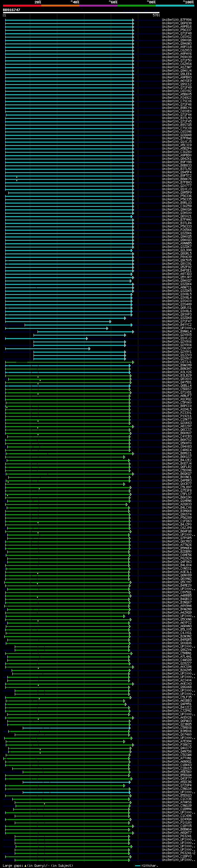Select label UniRef100_B8B833
The image size is (197, 868).
(177, 165)
